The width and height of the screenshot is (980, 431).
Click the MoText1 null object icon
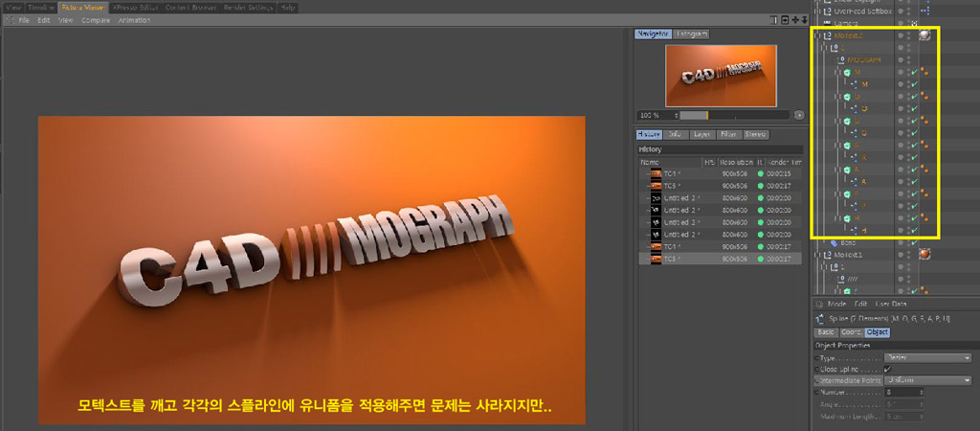click(828, 255)
